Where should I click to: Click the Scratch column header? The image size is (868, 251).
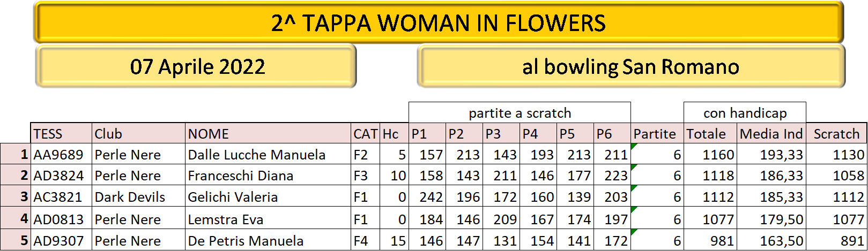836,133
